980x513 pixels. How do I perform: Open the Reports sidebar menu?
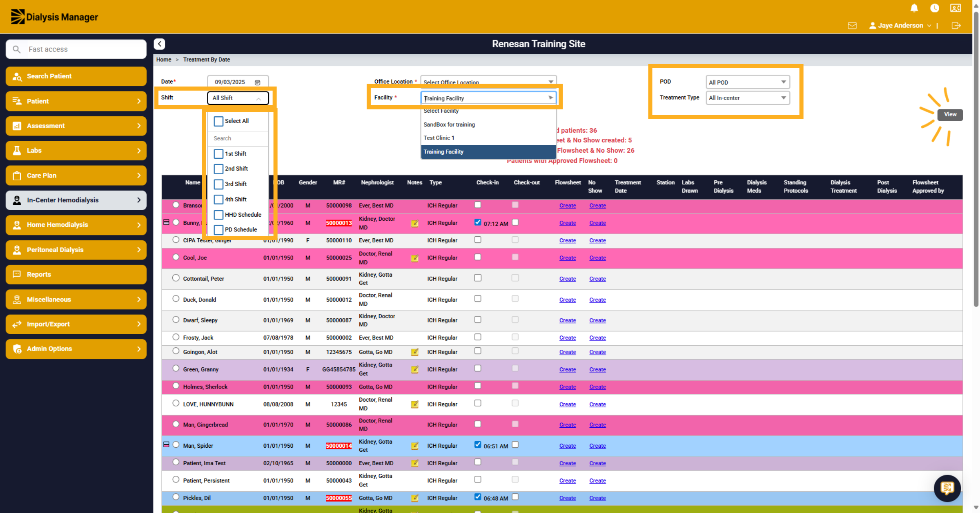tap(76, 274)
